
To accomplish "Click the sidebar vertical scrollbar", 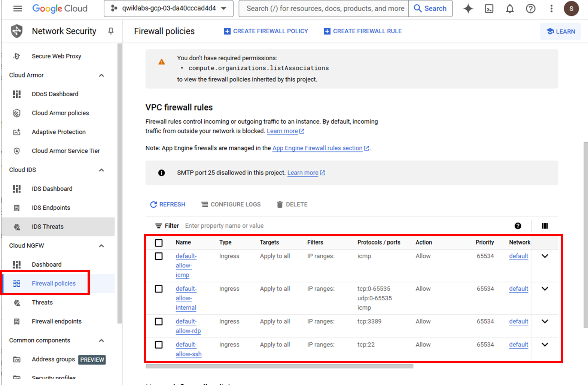I will pos(119,184).
